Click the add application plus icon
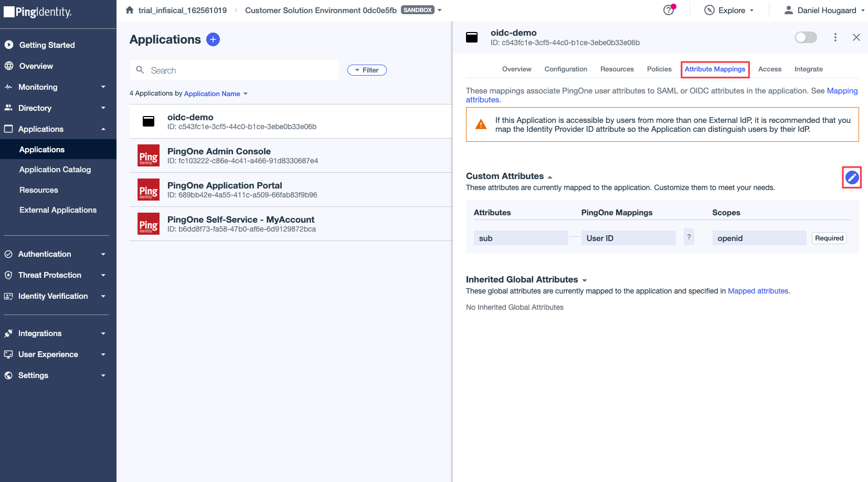Screen dimensions: 868x482 [213, 39]
